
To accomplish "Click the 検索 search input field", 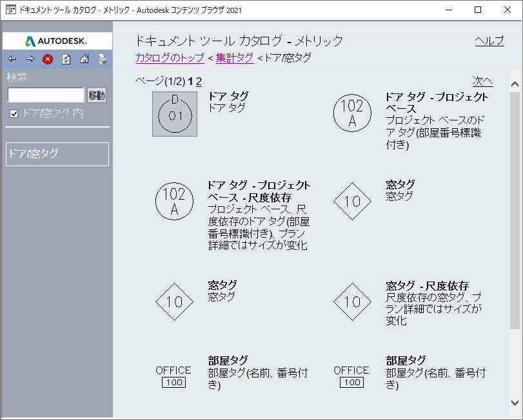I will click(x=46, y=95).
